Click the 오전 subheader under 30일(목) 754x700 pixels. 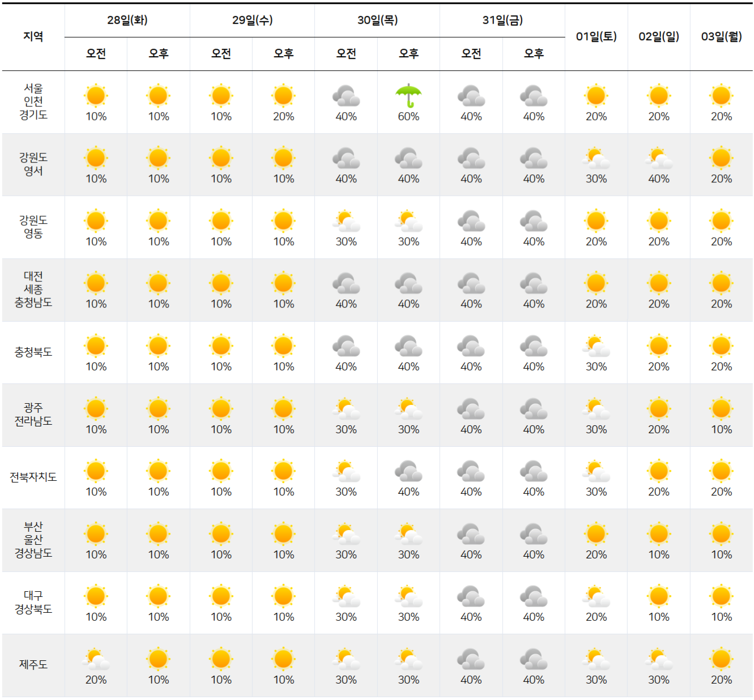(346, 53)
